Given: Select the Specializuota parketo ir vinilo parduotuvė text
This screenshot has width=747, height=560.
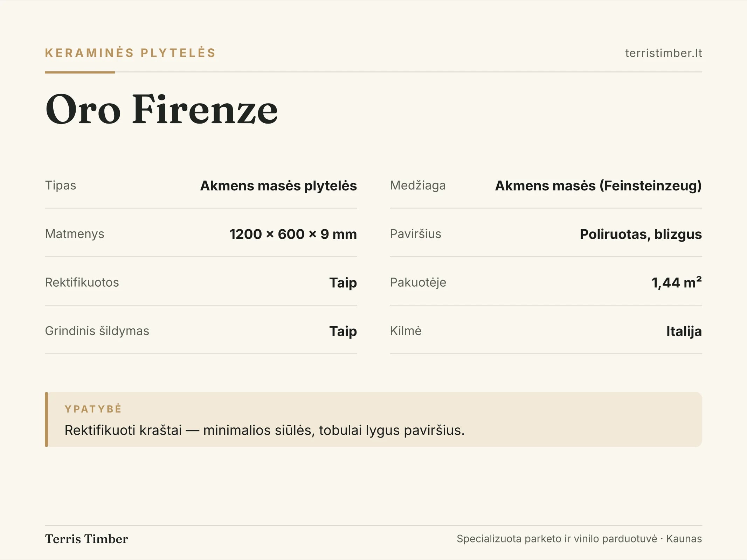Looking at the screenshot, I should coord(557,539).
